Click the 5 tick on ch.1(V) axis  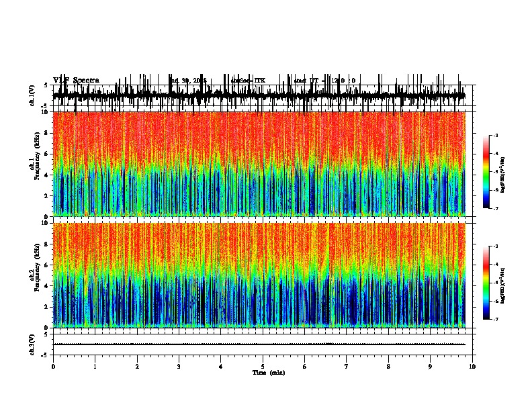tap(46, 85)
